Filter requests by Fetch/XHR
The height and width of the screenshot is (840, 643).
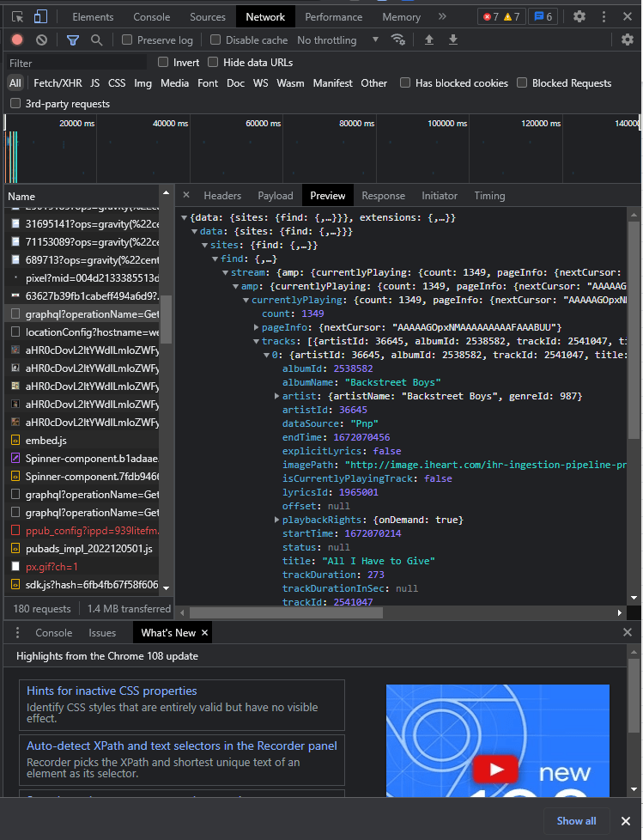58,83
